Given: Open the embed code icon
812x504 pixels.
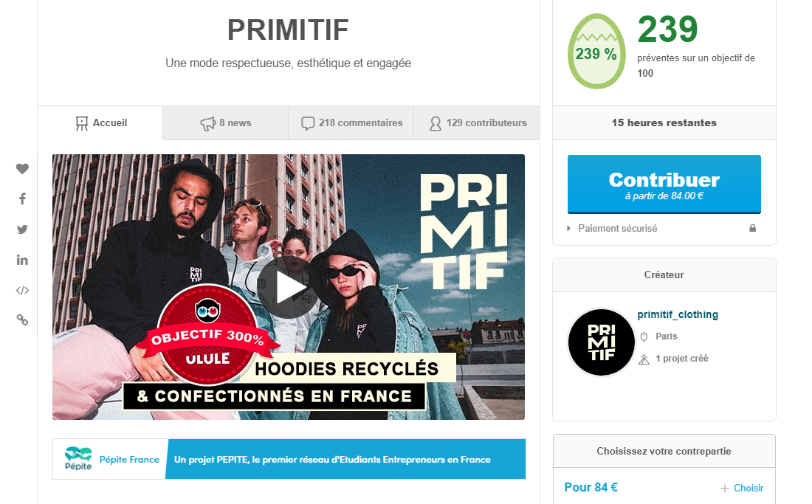Looking at the screenshot, I should coord(22,290).
